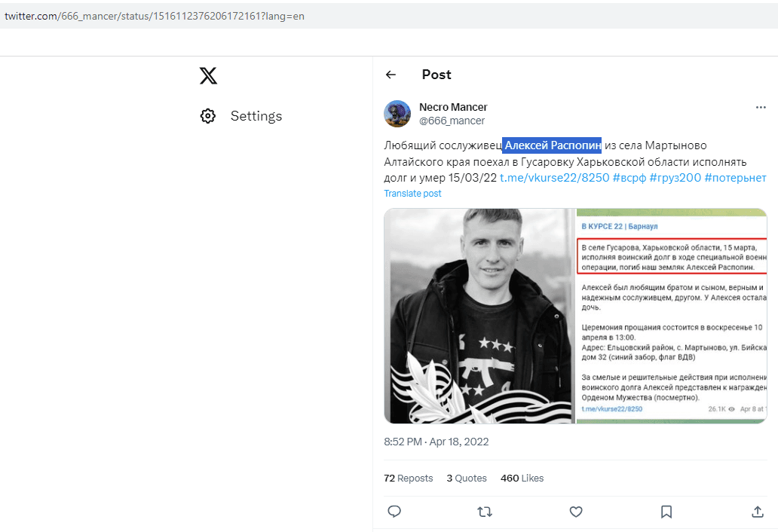
Task: Reply using the comment bubble icon
Action: (394, 511)
